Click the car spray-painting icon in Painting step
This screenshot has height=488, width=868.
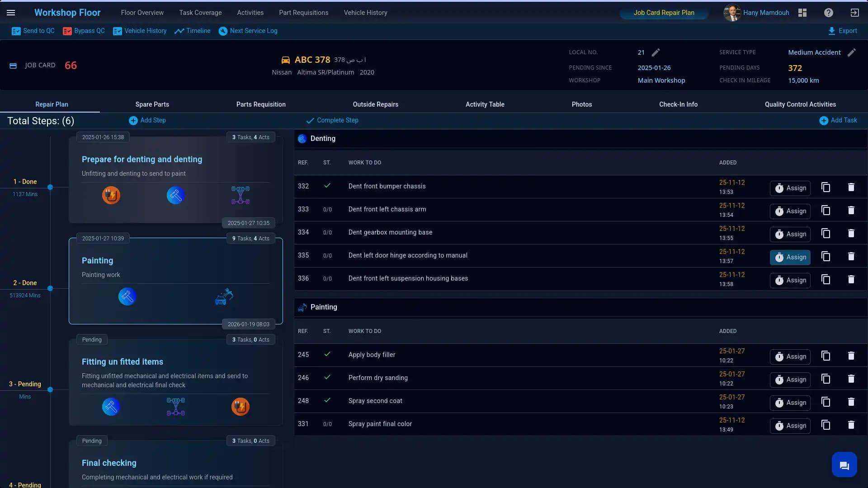coord(224,296)
